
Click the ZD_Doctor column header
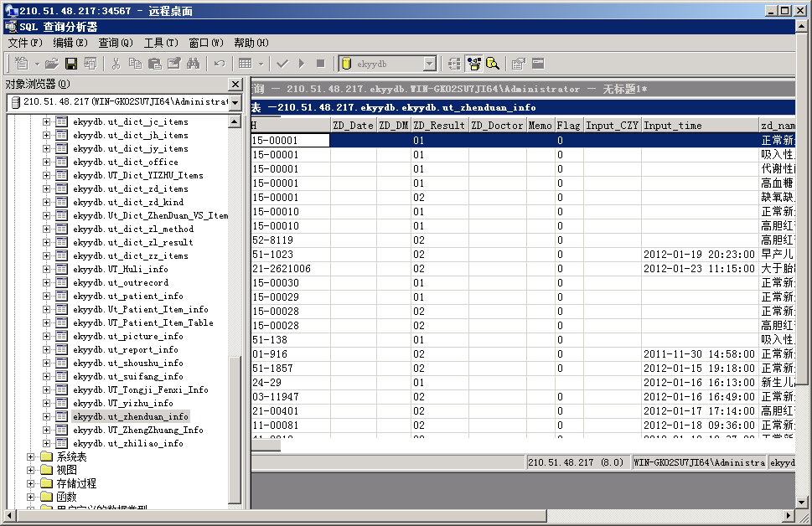coord(497,126)
